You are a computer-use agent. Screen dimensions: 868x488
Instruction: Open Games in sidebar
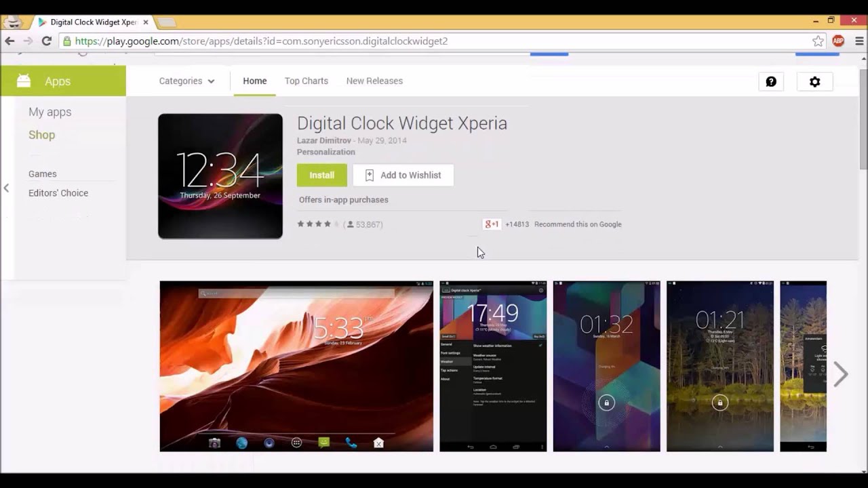[x=43, y=174]
